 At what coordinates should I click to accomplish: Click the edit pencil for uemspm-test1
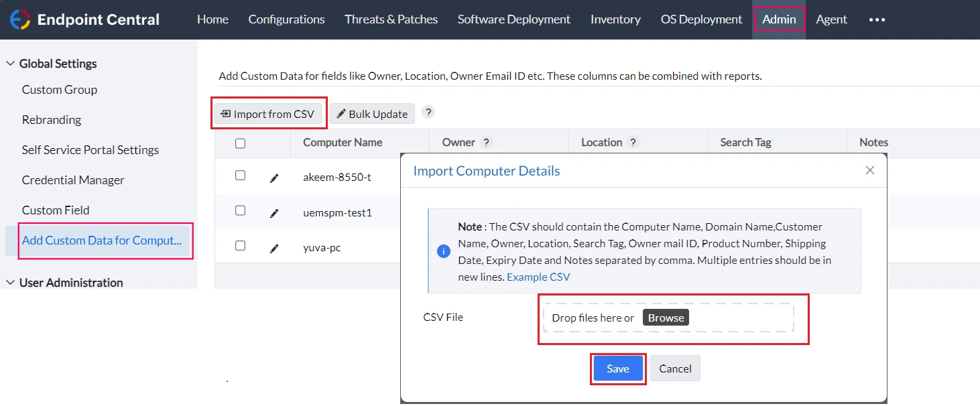273,213
